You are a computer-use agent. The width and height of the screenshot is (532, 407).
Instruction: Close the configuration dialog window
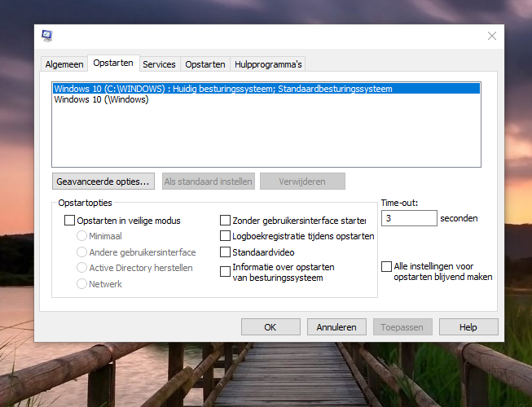coord(491,36)
